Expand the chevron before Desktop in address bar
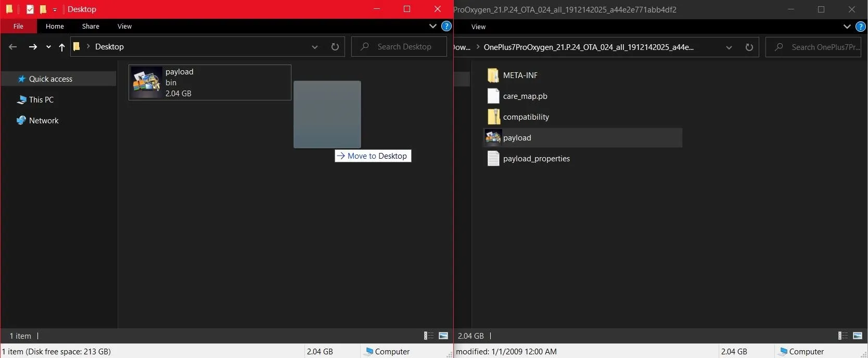Image resolution: width=868 pixels, height=358 pixels. 88,47
